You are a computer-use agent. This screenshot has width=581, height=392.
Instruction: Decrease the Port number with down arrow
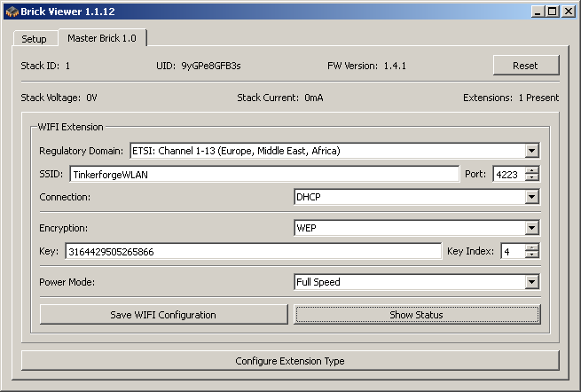click(532, 178)
